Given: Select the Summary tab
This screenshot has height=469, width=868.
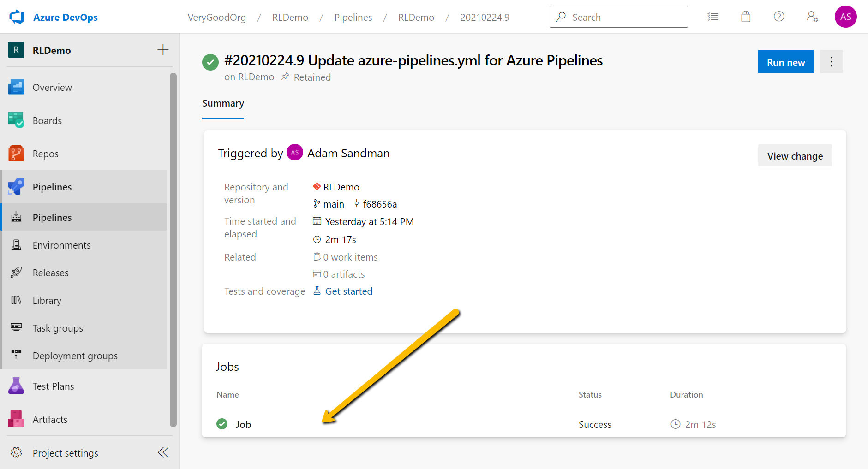Looking at the screenshot, I should [x=223, y=104].
